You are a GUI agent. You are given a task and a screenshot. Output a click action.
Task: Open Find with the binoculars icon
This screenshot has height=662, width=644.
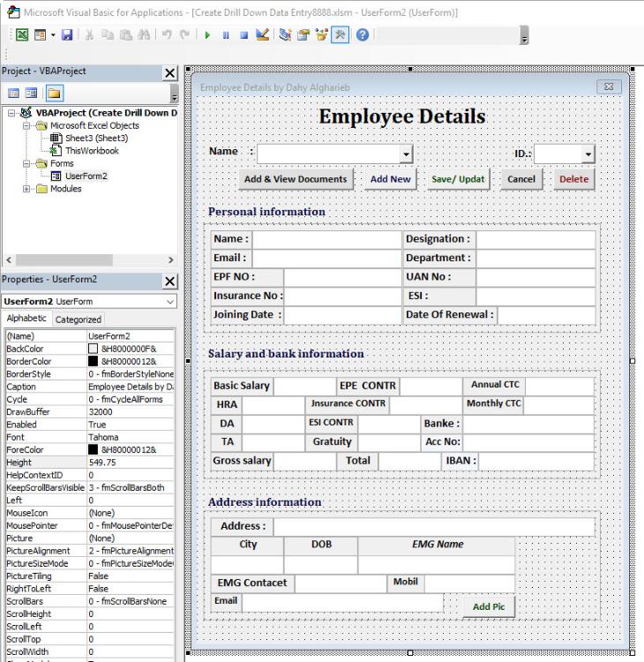(x=144, y=34)
